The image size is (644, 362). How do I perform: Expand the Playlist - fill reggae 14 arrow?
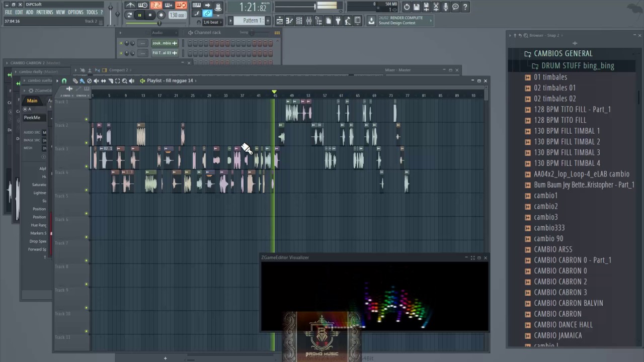click(196, 81)
